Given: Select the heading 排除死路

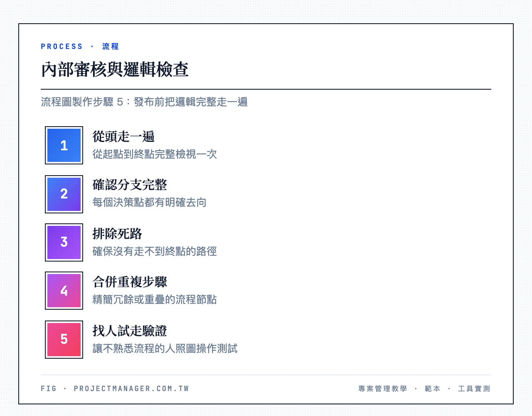Looking at the screenshot, I should pos(117,234).
